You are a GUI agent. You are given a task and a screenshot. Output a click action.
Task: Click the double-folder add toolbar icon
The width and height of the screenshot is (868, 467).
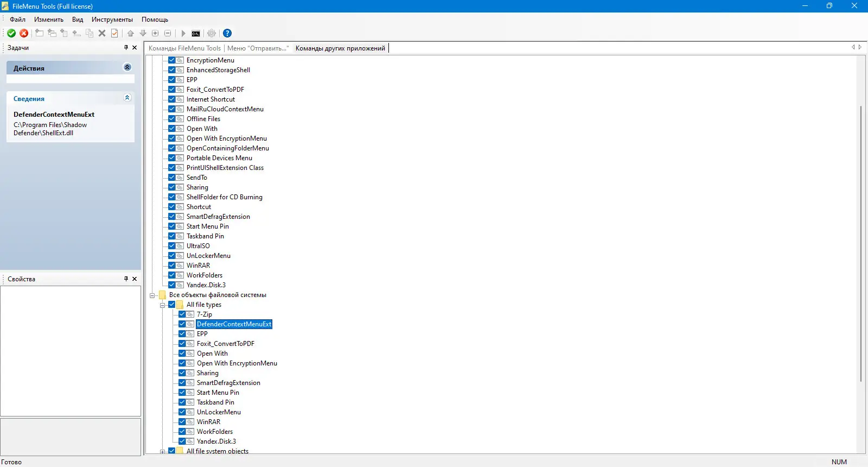52,33
